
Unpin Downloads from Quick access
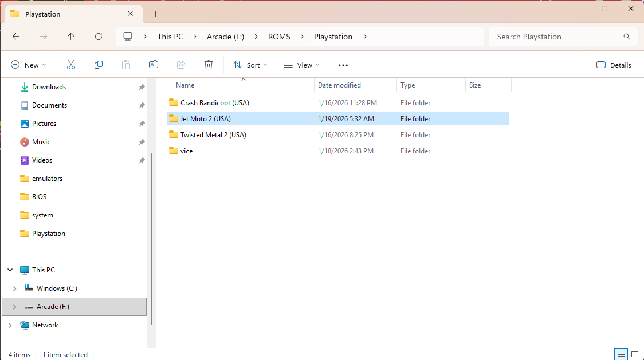pyautogui.click(x=142, y=87)
